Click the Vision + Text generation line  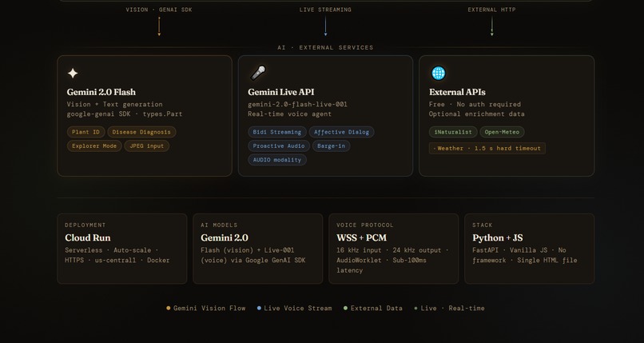coord(114,104)
